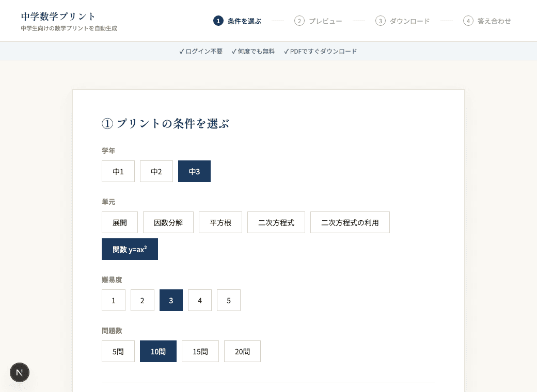This screenshot has height=392, width=537.
Task: Select grade 中3
Action: (194, 171)
